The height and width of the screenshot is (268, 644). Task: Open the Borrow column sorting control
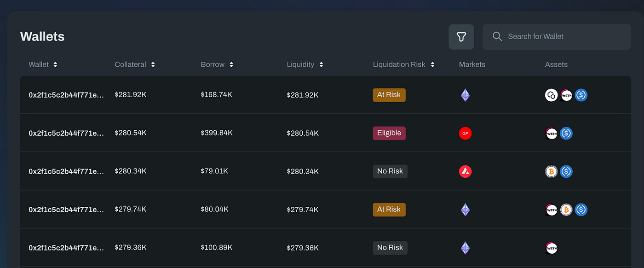[231, 64]
